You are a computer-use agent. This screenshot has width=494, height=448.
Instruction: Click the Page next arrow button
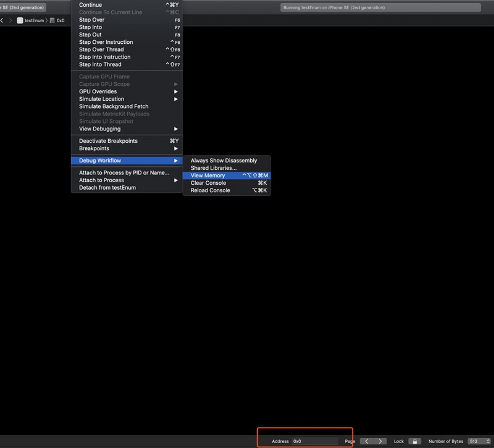pyautogui.click(x=381, y=441)
